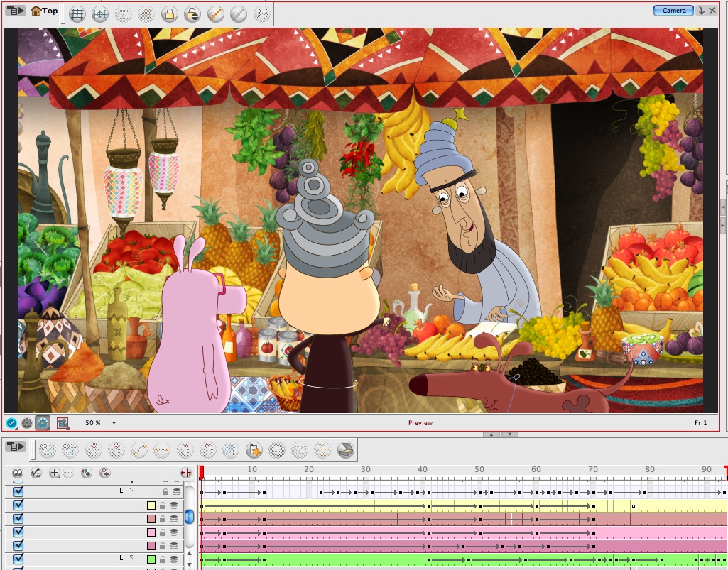The height and width of the screenshot is (570, 728).
Task: Click the ruler-like orange toolbar icon
Action: tap(215, 13)
